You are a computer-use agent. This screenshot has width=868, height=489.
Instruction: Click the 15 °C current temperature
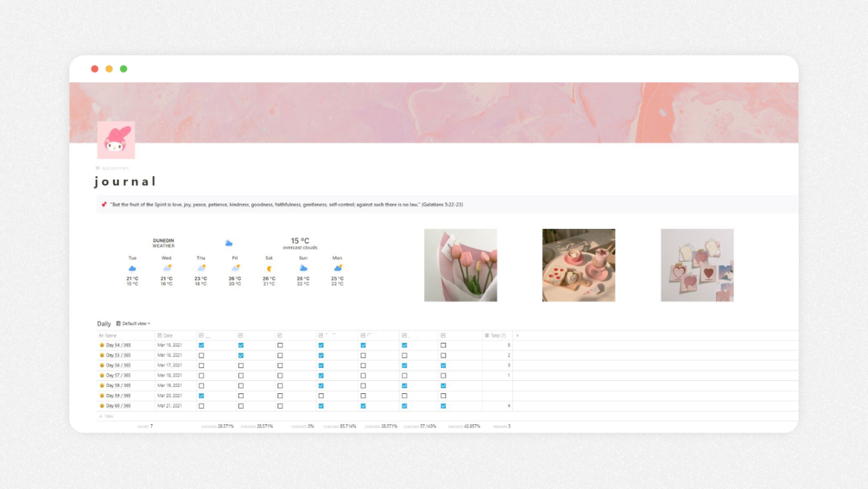click(x=300, y=241)
